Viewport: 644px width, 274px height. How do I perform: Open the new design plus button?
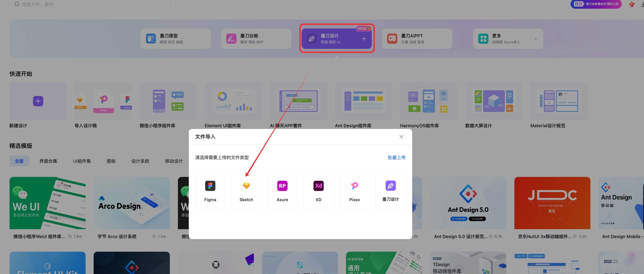pyautogui.click(x=38, y=101)
